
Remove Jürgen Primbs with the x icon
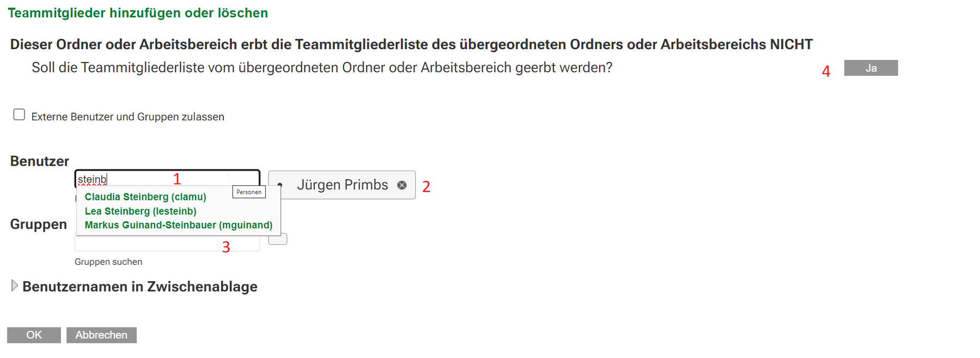[402, 185]
